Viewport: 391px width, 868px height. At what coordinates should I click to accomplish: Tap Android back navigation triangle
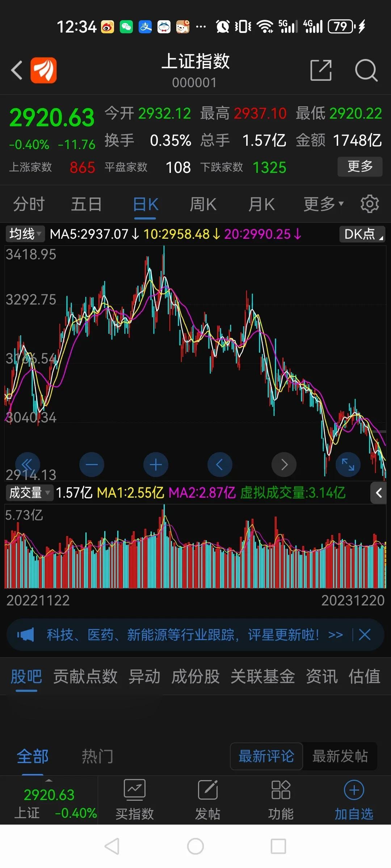pyautogui.click(x=112, y=846)
